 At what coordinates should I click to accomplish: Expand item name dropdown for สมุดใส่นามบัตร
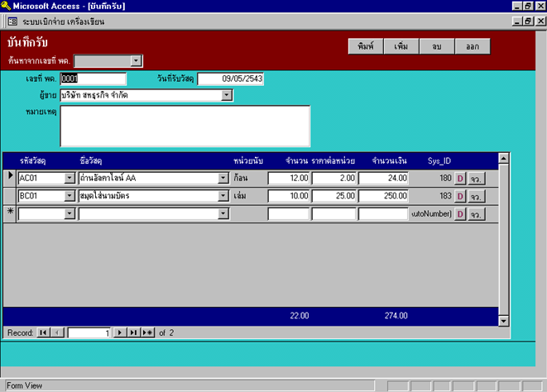223,196
